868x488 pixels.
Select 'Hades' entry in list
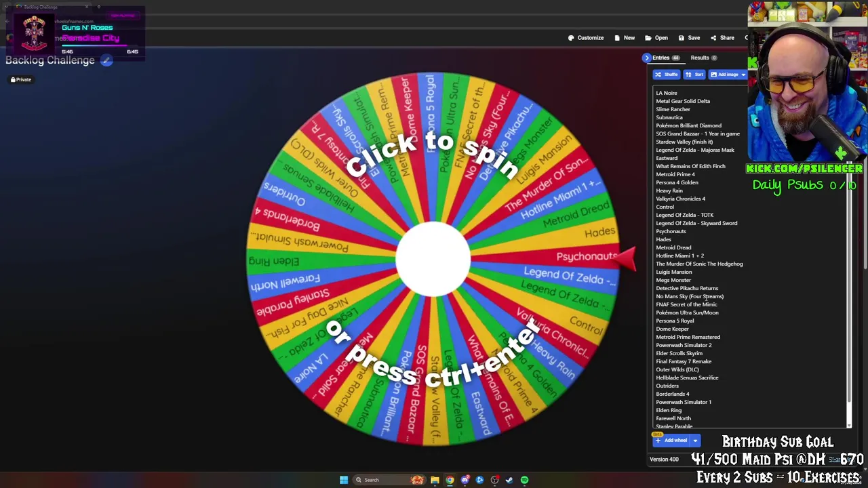tap(663, 239)
